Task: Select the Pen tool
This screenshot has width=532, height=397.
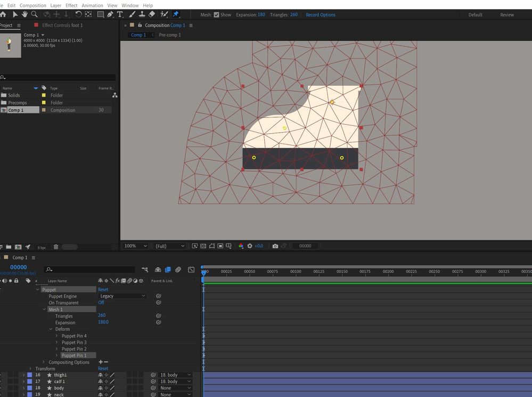Action: point(110,14)
